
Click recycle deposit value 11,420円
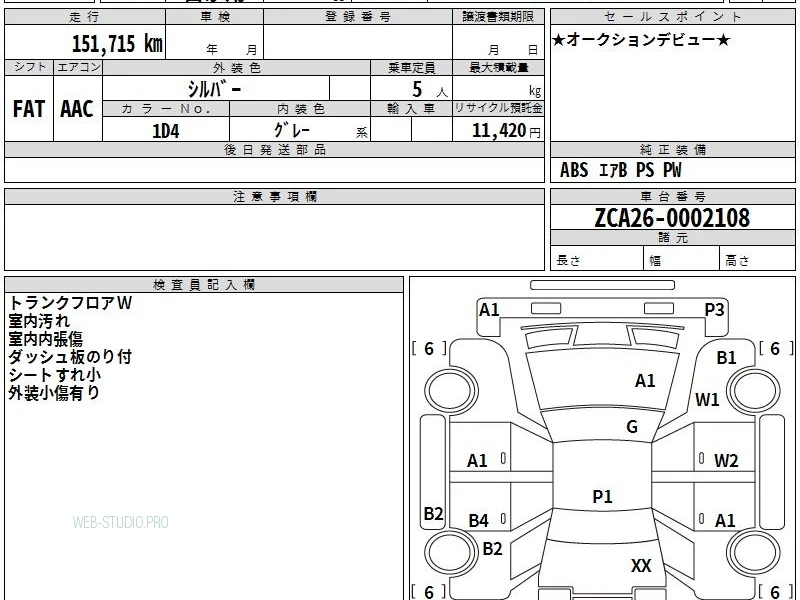coord(506,131)
